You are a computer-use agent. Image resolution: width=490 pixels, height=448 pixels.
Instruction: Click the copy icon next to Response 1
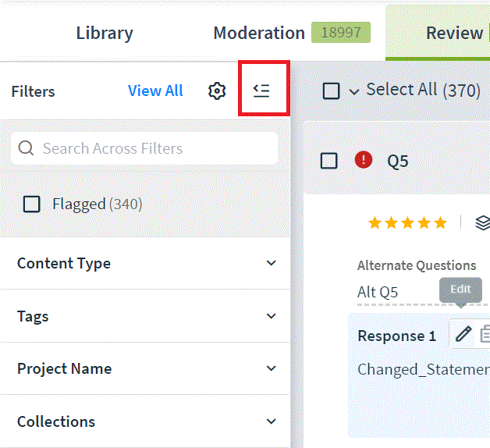tap(485, 334)
